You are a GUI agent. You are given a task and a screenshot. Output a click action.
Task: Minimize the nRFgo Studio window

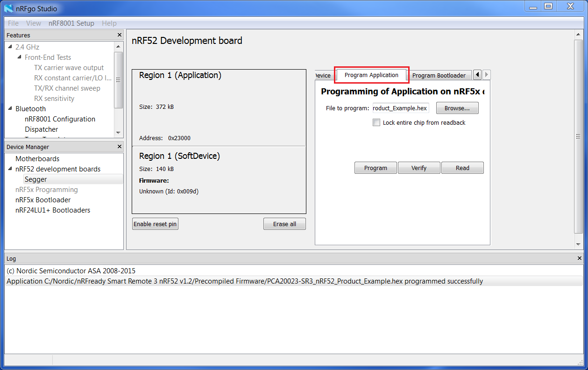pos(532,6)
